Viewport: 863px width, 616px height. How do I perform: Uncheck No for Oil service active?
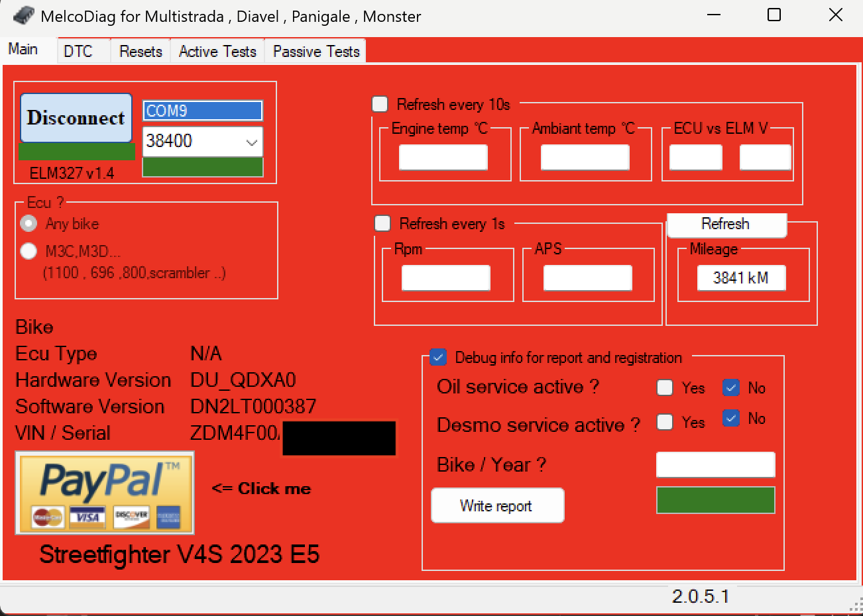(731, 387)
